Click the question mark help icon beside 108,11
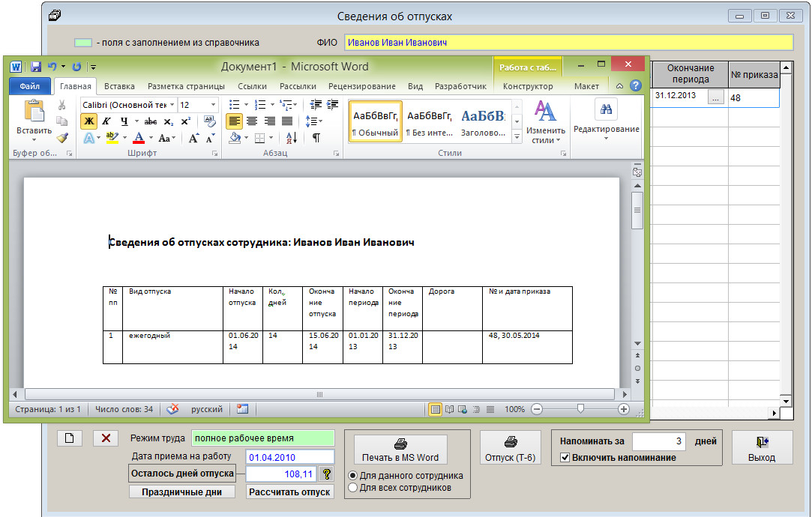Viewport: 812px width, 517px height. (326, 474)
